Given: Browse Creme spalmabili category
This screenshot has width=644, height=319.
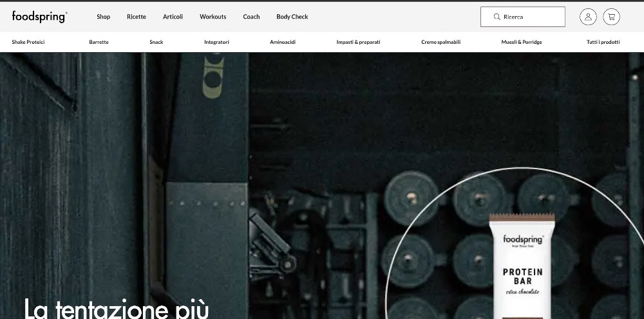Looking at the screenshot, I should pos(440,42).
